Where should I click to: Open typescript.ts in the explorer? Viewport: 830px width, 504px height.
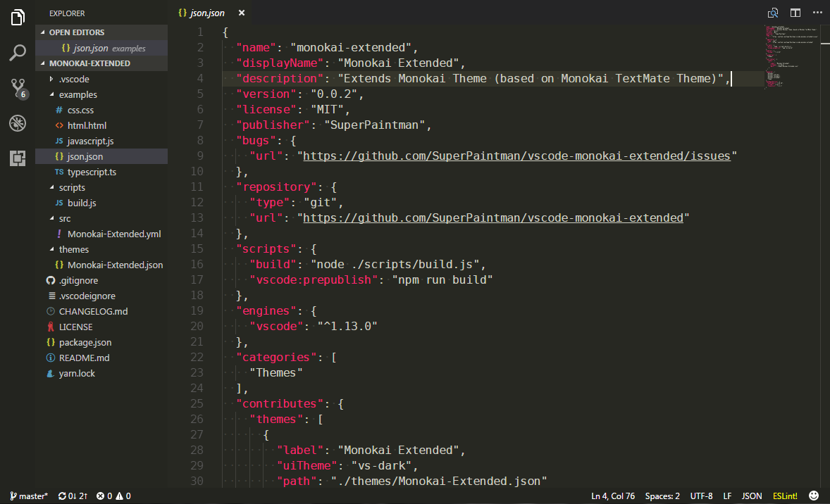101,172
